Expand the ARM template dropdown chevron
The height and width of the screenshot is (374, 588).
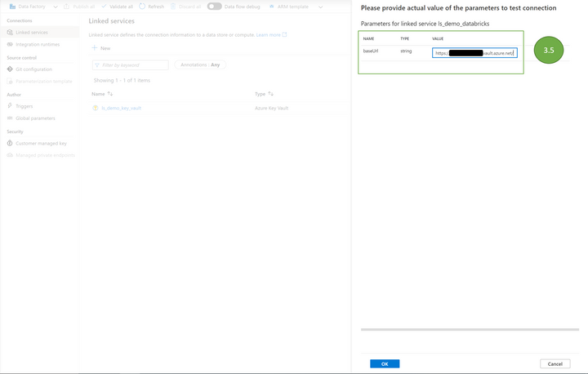pos(321,7)
